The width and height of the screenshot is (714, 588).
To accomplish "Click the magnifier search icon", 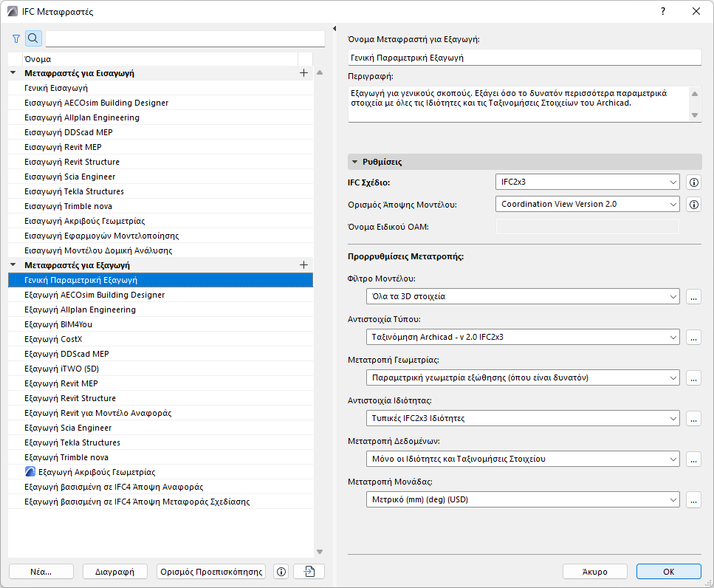I will 33,38.
